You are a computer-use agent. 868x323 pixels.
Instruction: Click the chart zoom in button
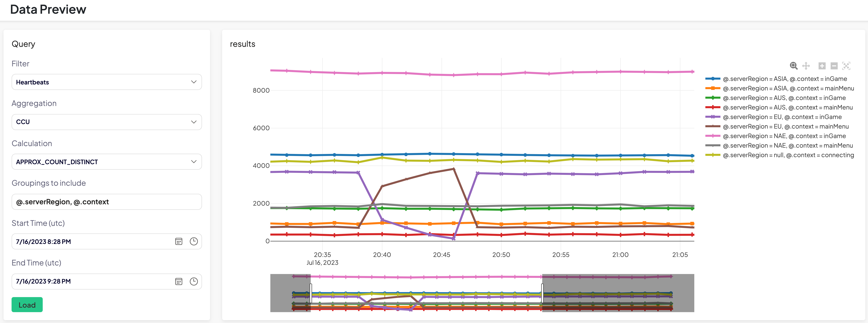point(822,66)
